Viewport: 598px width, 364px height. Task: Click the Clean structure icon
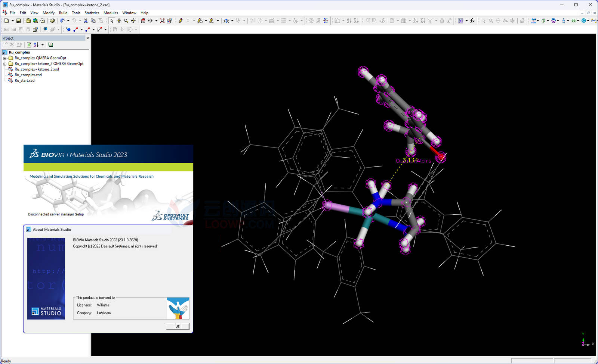(226, 21)
